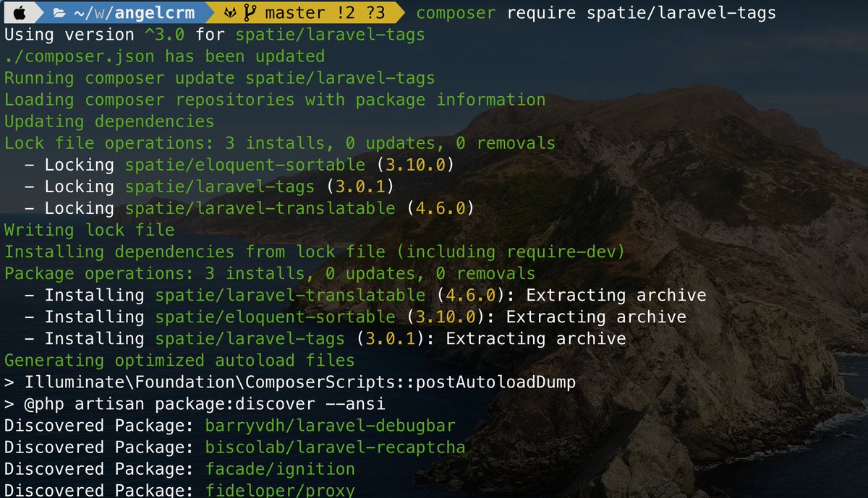Click the 'Lock file operations' summary line
Image resolution: width=868 pixels, height=498 pixels.
[x=280, y=143]
